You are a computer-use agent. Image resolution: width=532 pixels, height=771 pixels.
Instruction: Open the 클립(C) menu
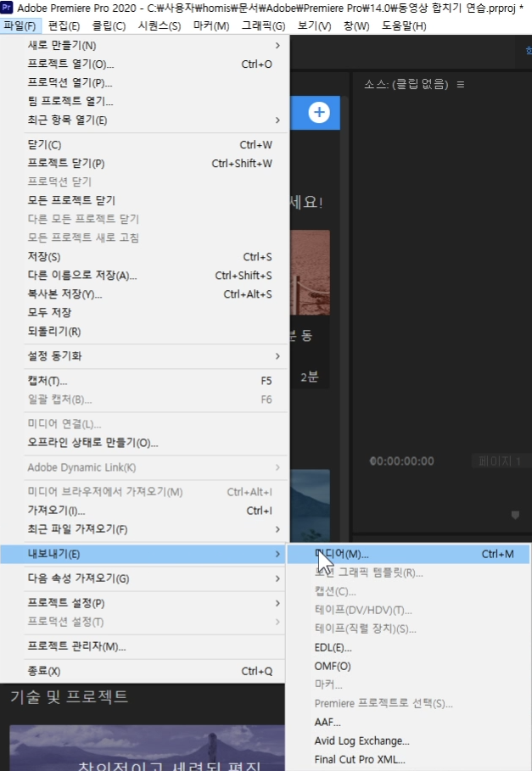tap(109, 26)
